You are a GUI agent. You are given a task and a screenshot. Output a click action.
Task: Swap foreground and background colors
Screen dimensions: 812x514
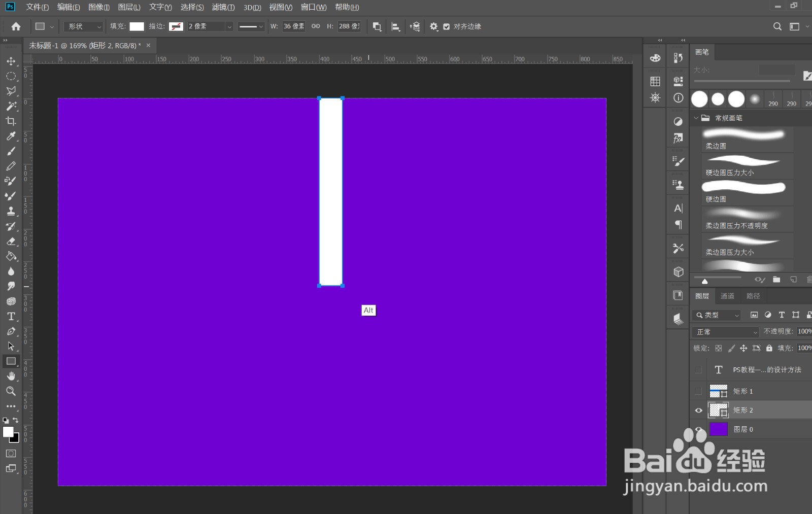pyautogui.click(x=16, y=420)
